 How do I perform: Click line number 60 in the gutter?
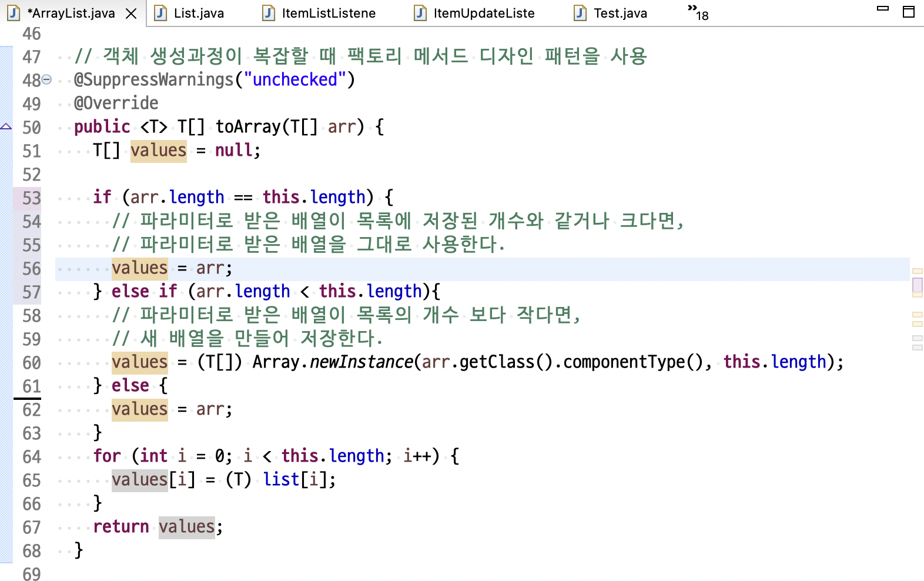(32, 363)
